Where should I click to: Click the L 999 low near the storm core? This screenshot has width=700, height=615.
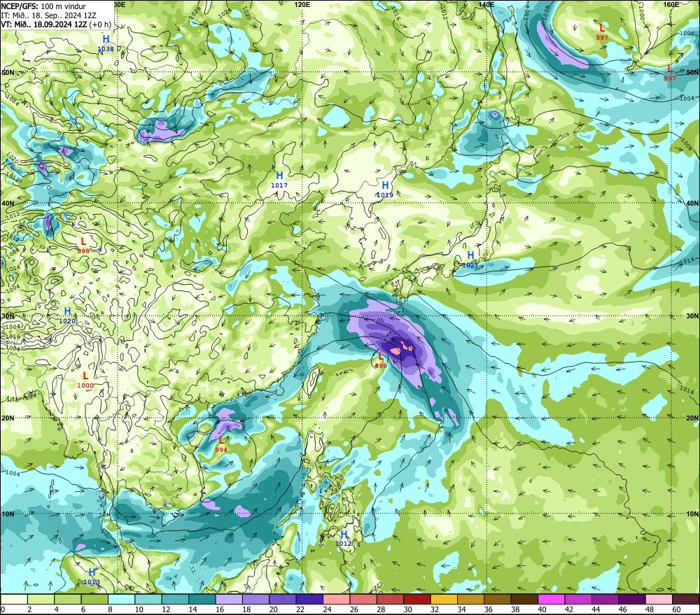[381, 360]
